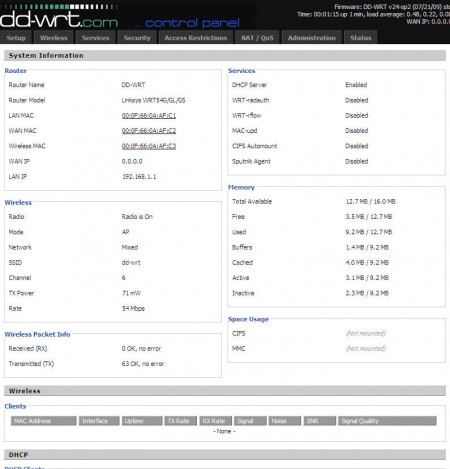Image resolution: width=450 pixels, height=469 pixels.
Task: Go to the Security tab
Action: [137, 38]
